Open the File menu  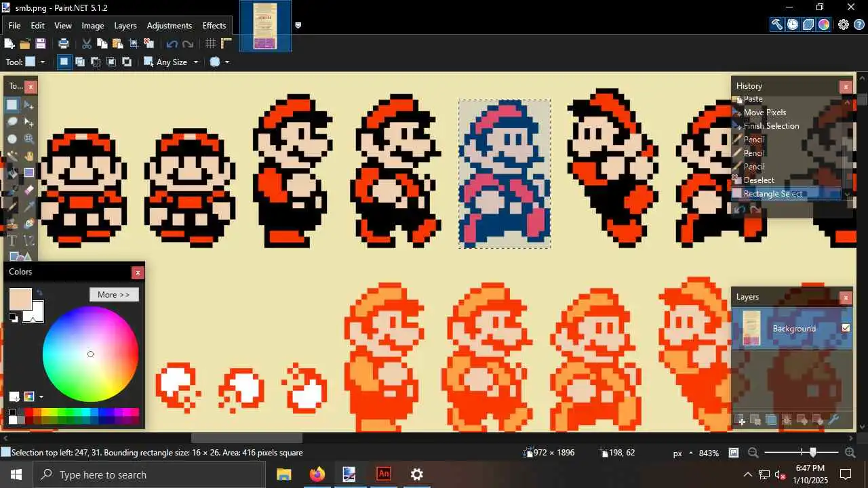point(14,26)
